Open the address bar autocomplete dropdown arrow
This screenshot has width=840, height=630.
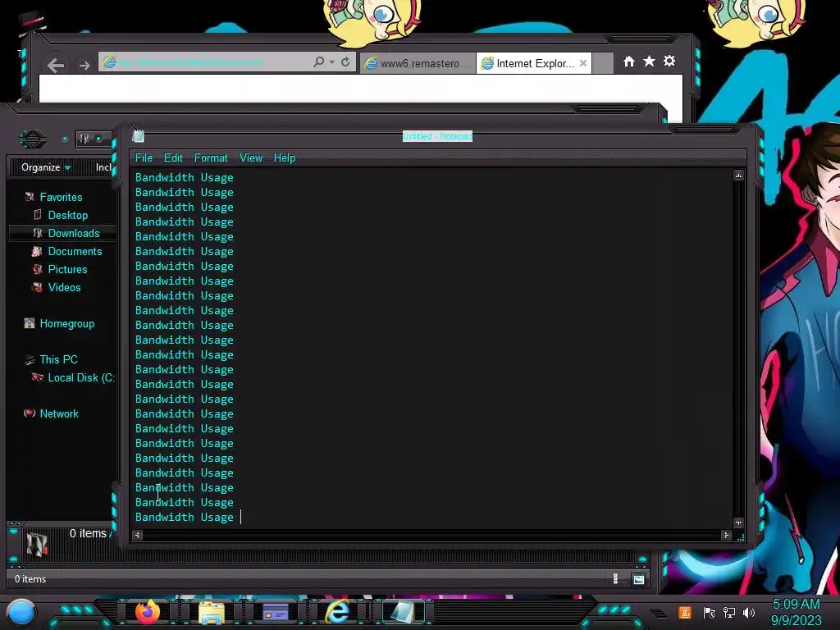[x=332, y=62]
